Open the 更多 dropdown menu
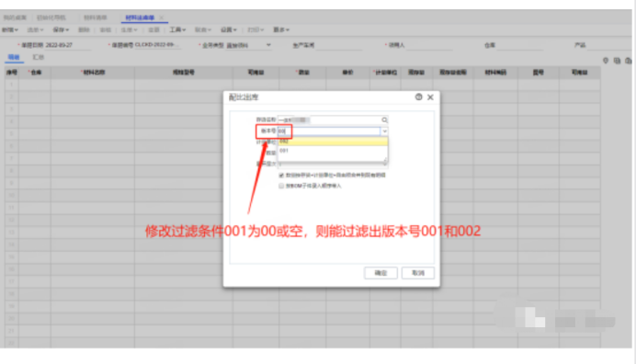Screen dimensions: 636x364 click(x=281, y=29)
